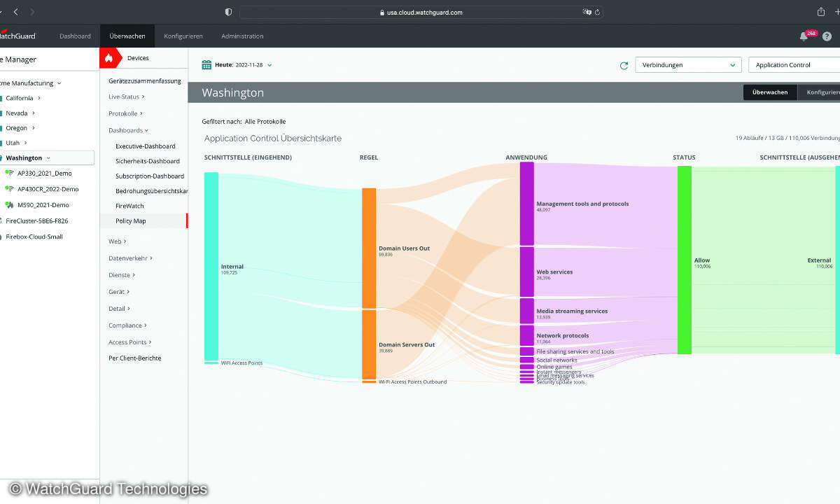The image size is (840, 504).
Task: Click the AP430CR_2022-Demo Wi-Fi device icon
Action: pos(9,189)
